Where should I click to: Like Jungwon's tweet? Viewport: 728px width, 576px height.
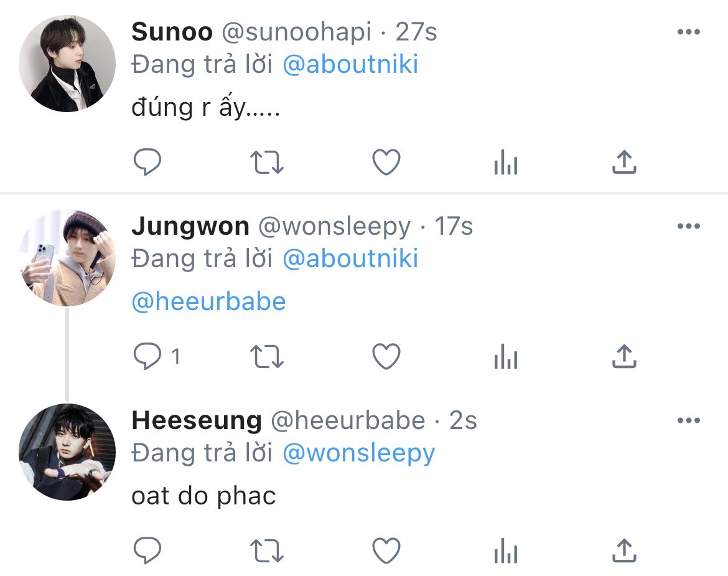coord(386,357)
